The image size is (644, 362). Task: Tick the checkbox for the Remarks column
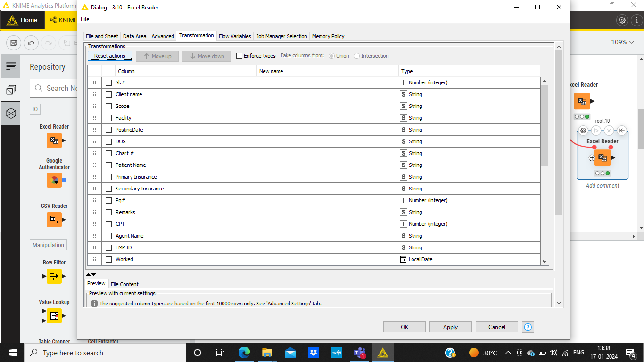(108, 212)
